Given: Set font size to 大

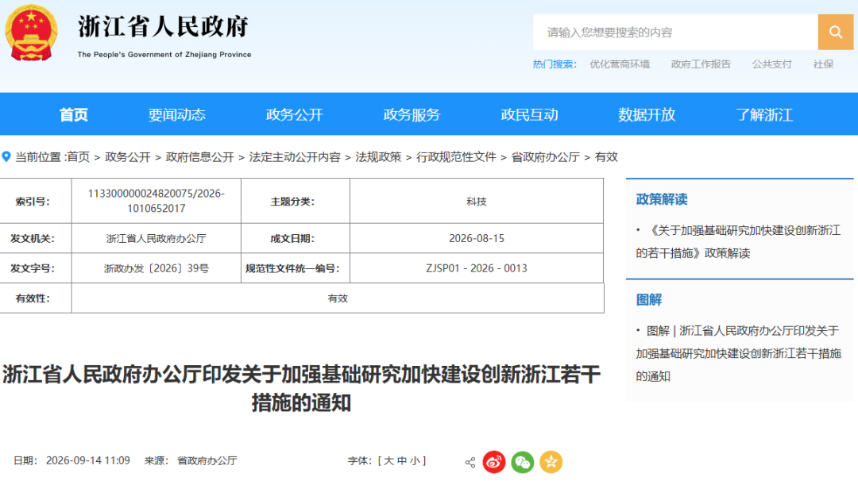Looking at the screenshot, I should pos(388,461).
